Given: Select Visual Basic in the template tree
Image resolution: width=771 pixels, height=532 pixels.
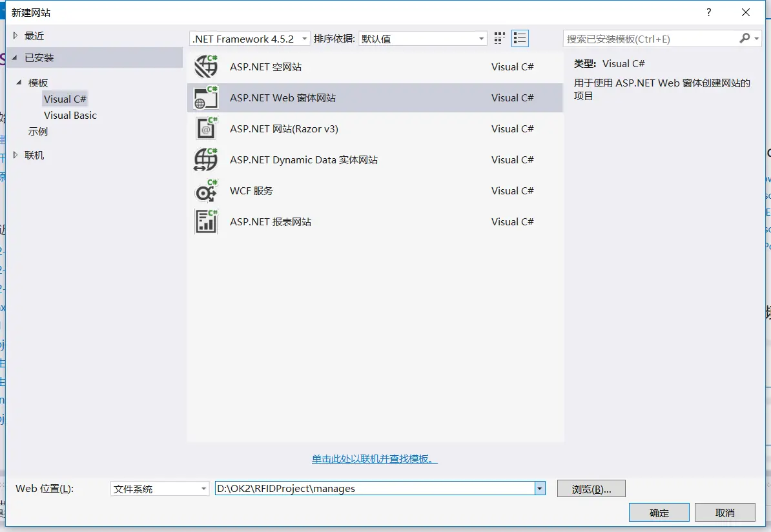Looking at the screenshot, I should 70,115.
